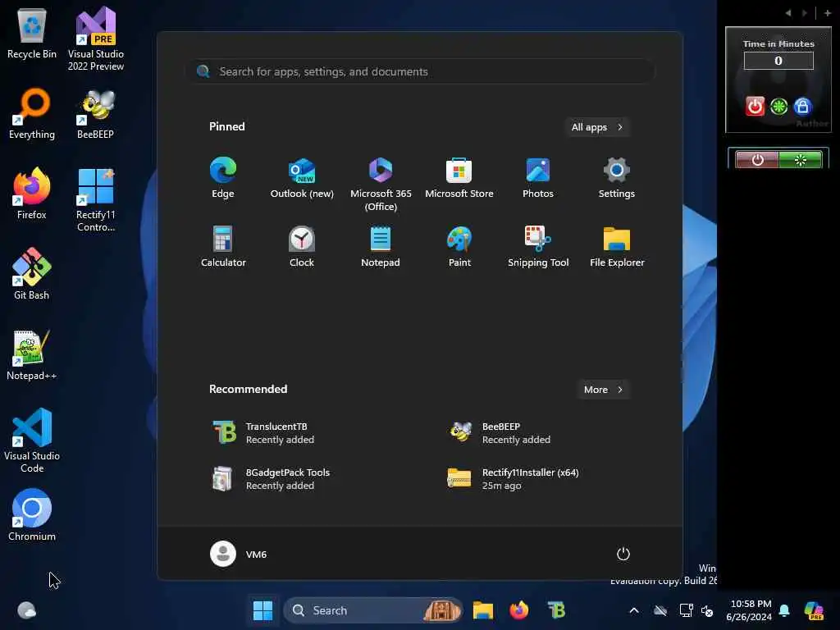The image size is (840, 630).
Task: Click muted volume icon in system tray
Action: (x=707, y=610)
